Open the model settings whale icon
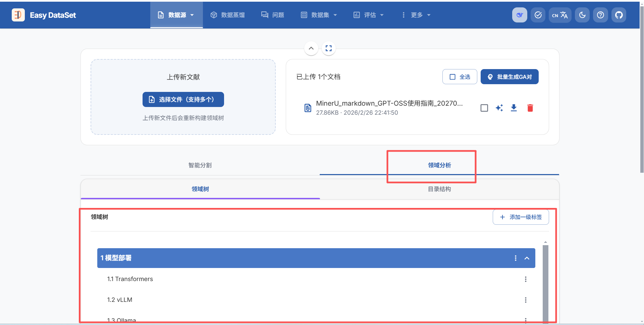 tap(520, 15)
